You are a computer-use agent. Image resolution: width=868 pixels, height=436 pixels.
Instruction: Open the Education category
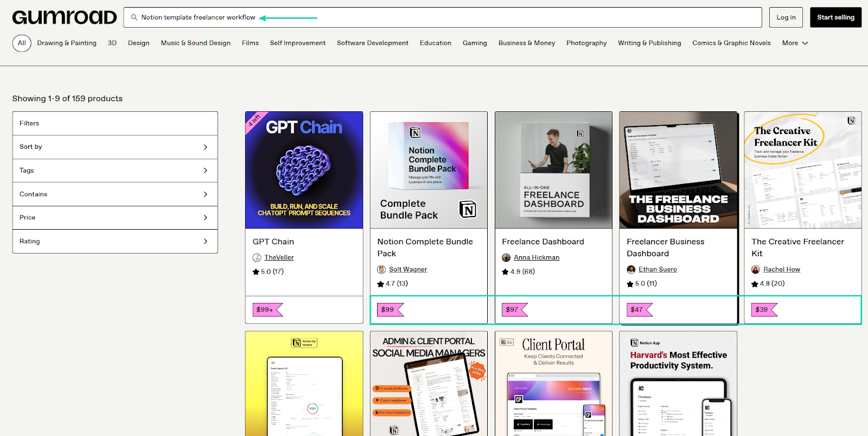(x=436, y=43)
